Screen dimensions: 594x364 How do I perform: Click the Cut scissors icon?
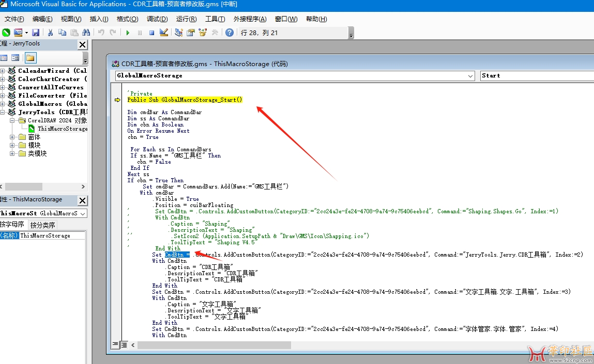pyautogui.click(x=50, y=33)
